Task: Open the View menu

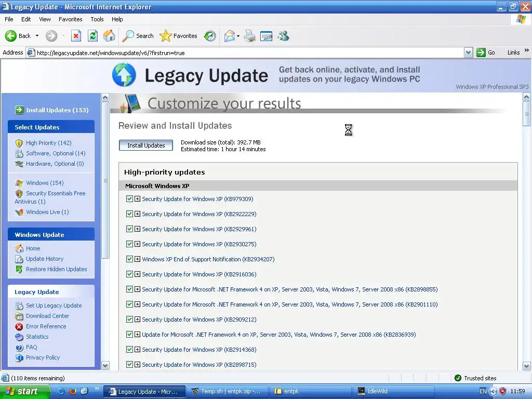Action: [x=45, y=19]
